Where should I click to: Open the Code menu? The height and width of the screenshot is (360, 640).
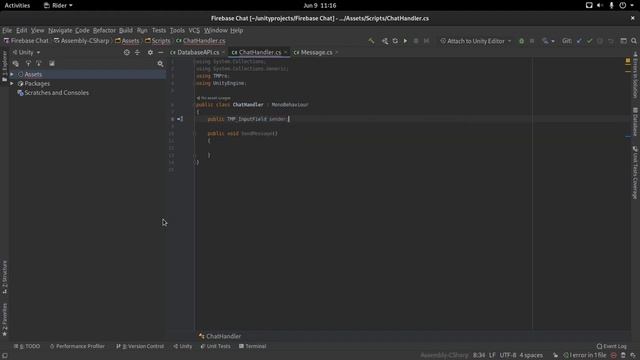pyautogui.click(x=82, y=30)
